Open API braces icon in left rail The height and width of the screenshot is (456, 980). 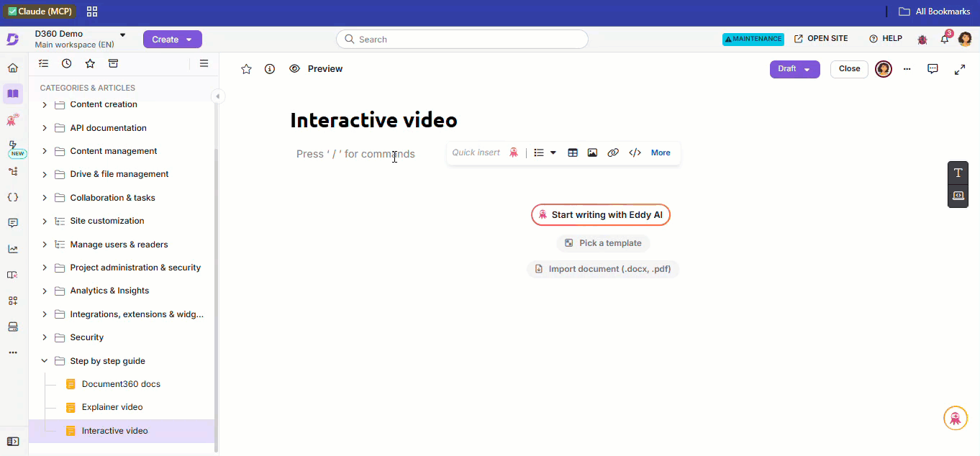pyautogui.click(x=13, y=197)
